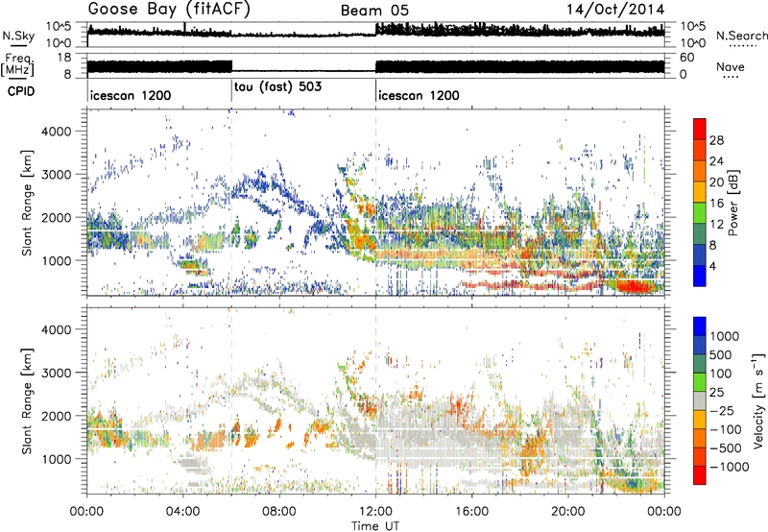Click the '08:00' time axis label
The image size is (768, 532).
click(279, 511)
